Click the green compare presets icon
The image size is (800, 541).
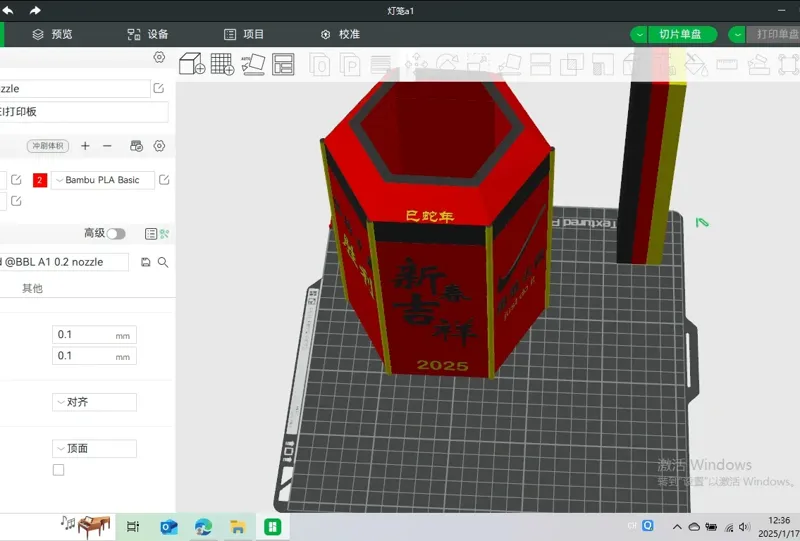tap(164, 234)
